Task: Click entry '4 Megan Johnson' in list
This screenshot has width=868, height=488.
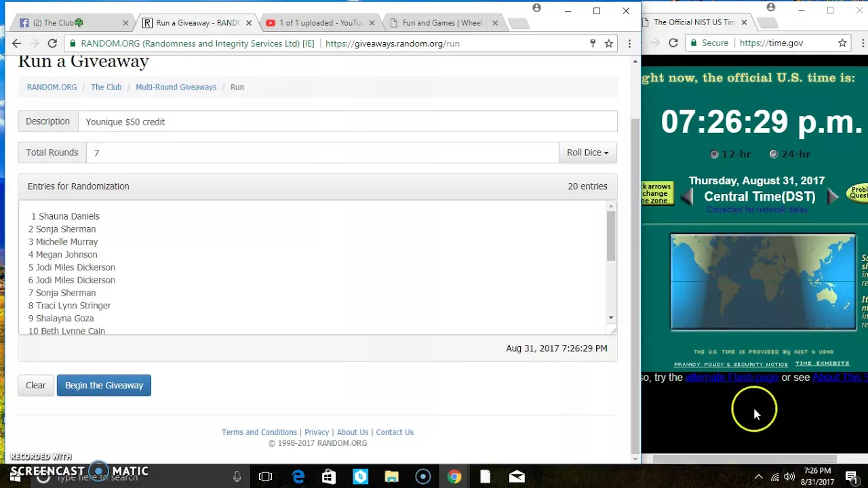Action: [x=62, y=254]
